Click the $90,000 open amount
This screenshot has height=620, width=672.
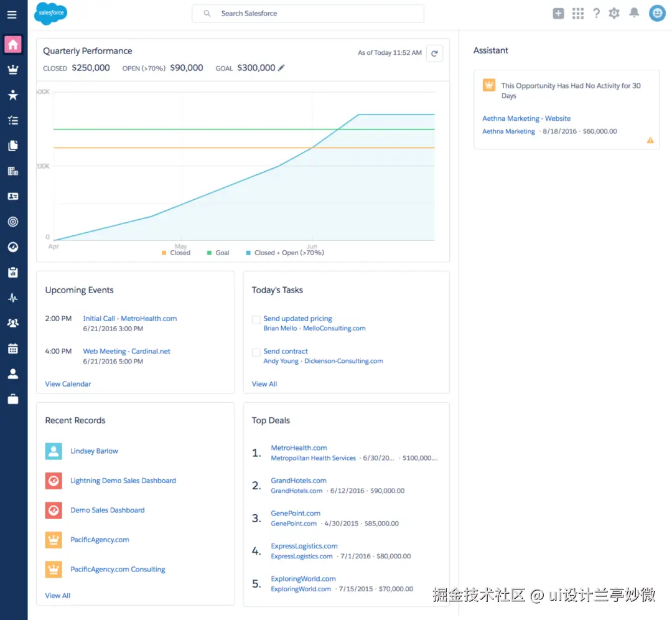187,68
